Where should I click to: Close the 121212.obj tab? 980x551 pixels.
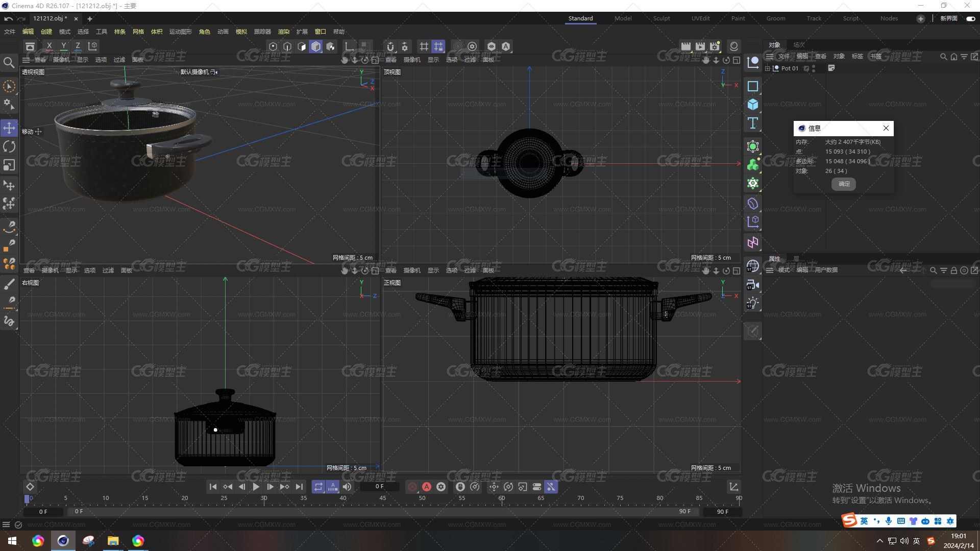pos(76,19)
